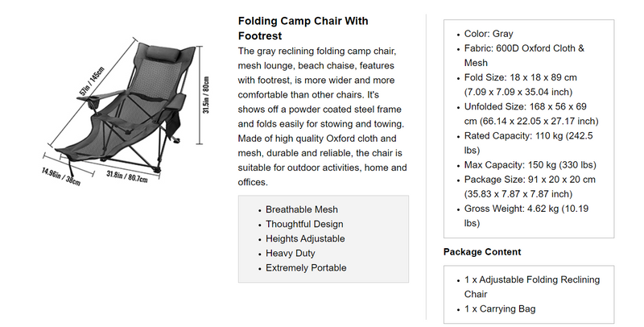Click the "Breathable Mesh" feature item
The image size is (644, 327).
click(303, 209)
